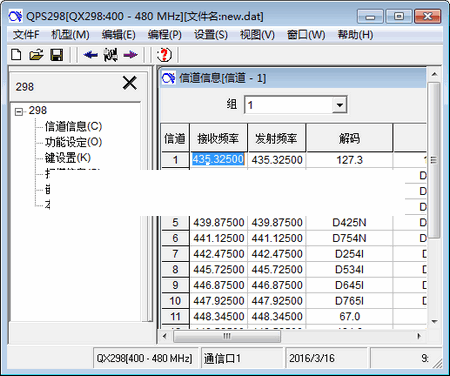The height and width of the screenshot is (376, 450).
Task: Click the horizontal scrollbar thumb
Action: pos(227,336)
